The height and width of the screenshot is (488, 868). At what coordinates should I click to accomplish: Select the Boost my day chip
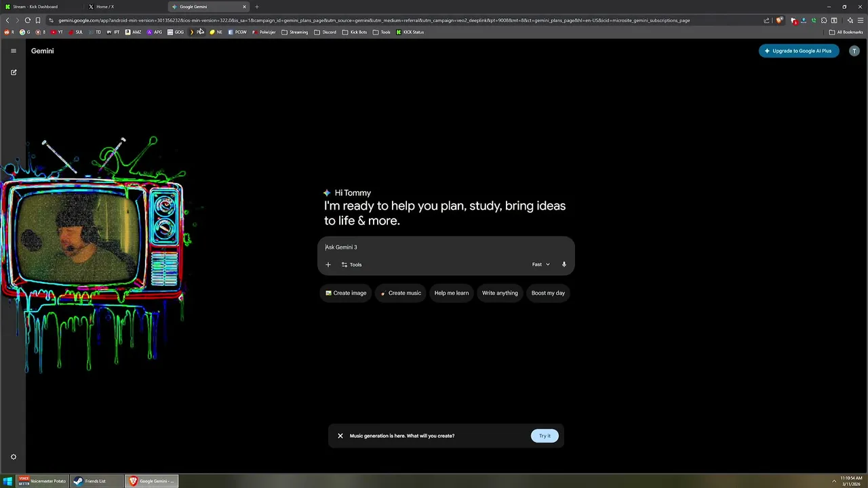548,293
